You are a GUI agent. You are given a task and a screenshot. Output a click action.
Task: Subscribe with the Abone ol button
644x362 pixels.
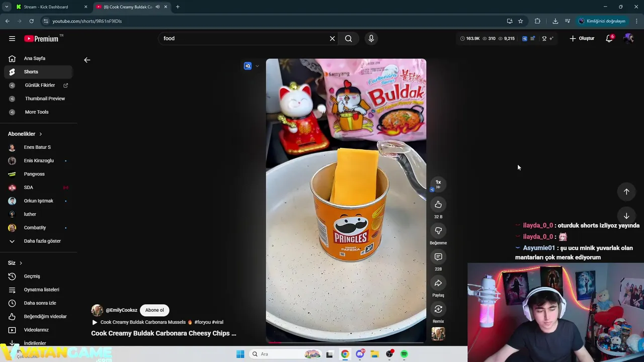tap(154, 310)
